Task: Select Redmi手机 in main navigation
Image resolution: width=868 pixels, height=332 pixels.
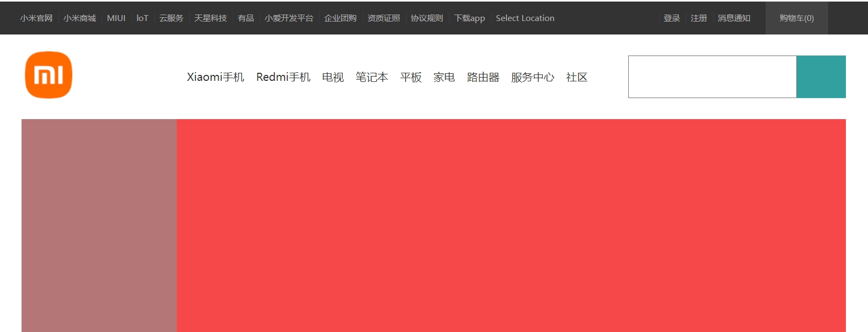Action: point(283,77)
